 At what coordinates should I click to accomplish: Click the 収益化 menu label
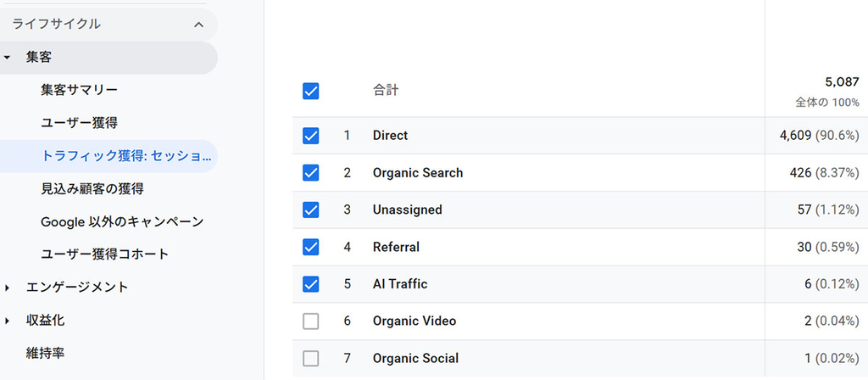45,320
